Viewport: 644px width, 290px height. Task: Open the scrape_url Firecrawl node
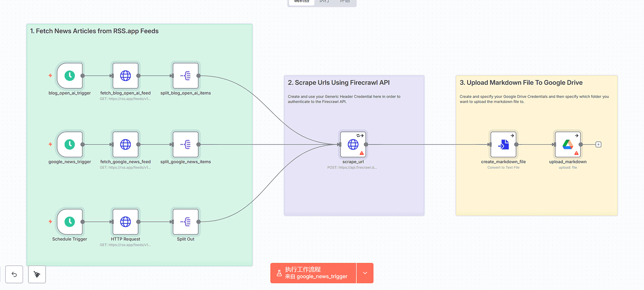click(353, 145)
